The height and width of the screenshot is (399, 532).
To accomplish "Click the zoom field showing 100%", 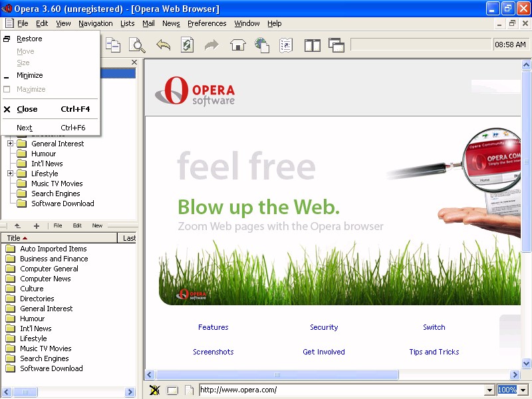I will (507, 390).
